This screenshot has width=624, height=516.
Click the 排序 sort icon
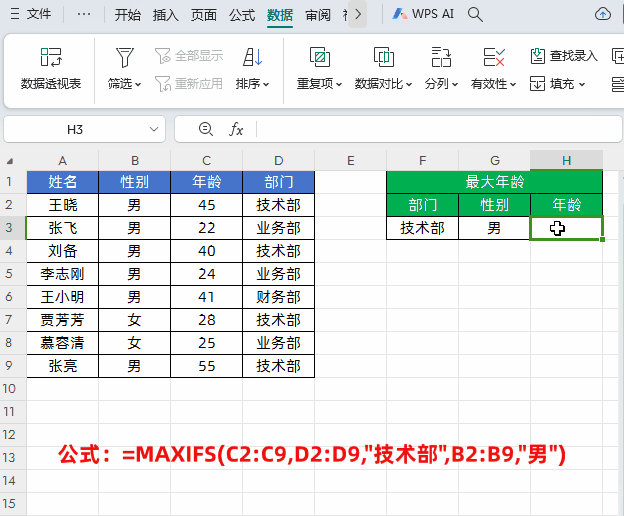click(x=252, y=57)
